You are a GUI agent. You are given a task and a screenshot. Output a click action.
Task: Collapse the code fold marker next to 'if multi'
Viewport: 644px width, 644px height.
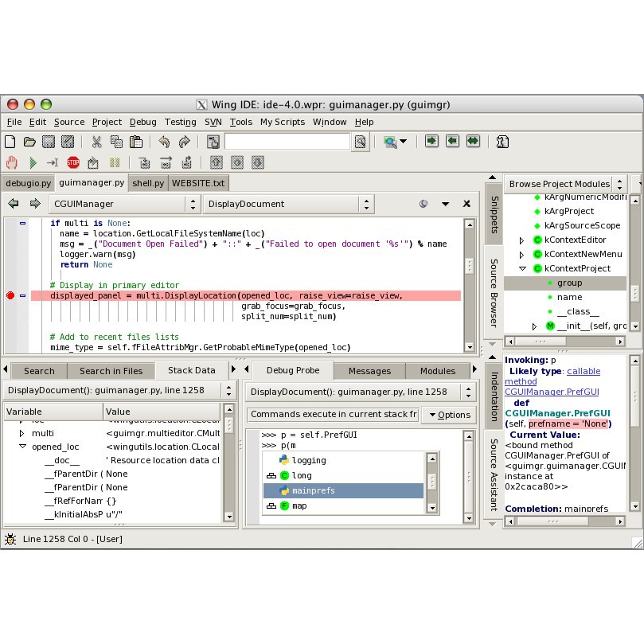pyautogui.click(x=22, y=223)
